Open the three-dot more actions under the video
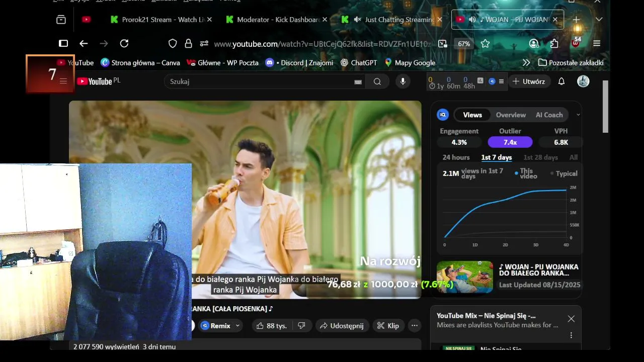 (x=415, y=326)
